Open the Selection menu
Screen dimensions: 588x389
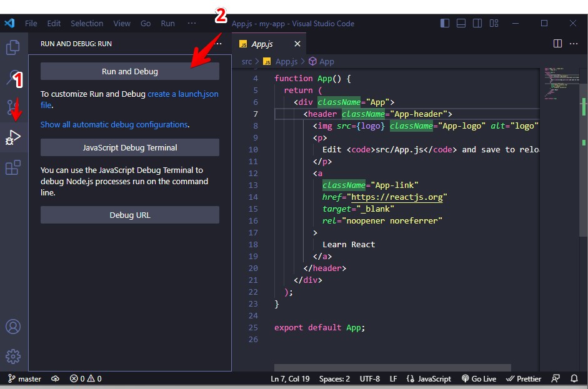tap(87, 23)
